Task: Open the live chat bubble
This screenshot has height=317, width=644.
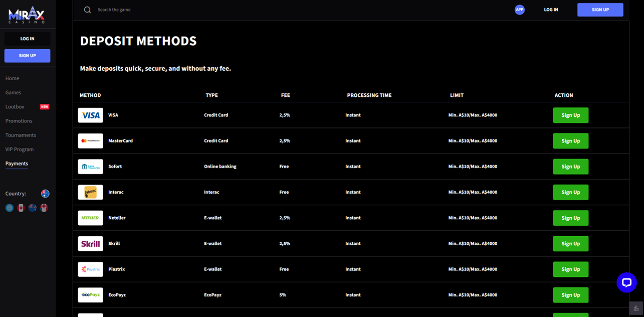Action: (x=626, y=283)
